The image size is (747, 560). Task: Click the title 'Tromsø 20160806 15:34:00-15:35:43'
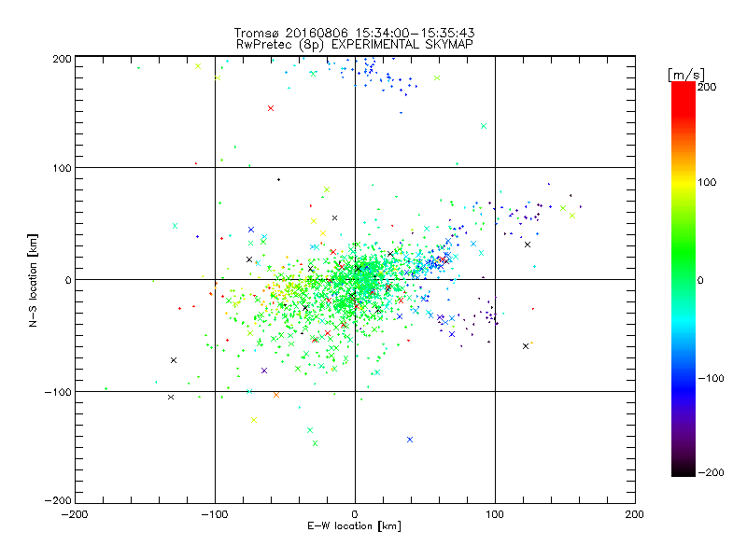pos(354,33)
